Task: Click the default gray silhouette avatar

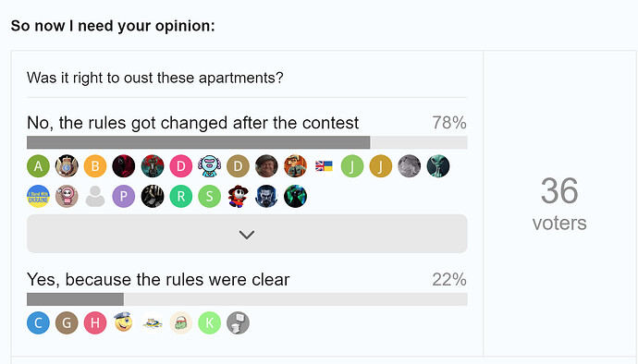Action: tap(95, 197)
